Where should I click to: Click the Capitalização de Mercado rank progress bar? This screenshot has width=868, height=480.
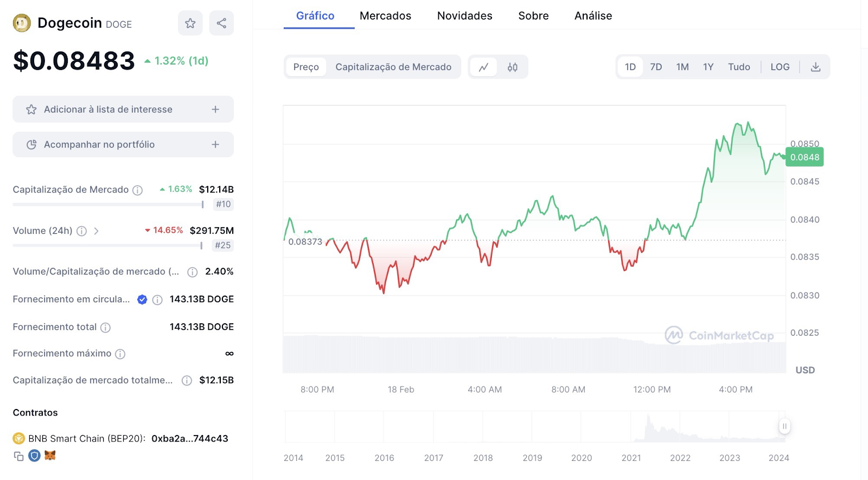(x=108, y=204)
